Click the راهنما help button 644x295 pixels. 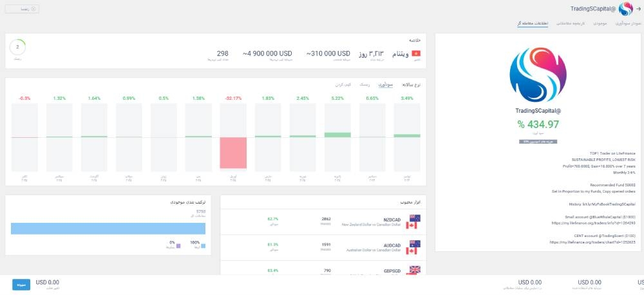[21, 9]
